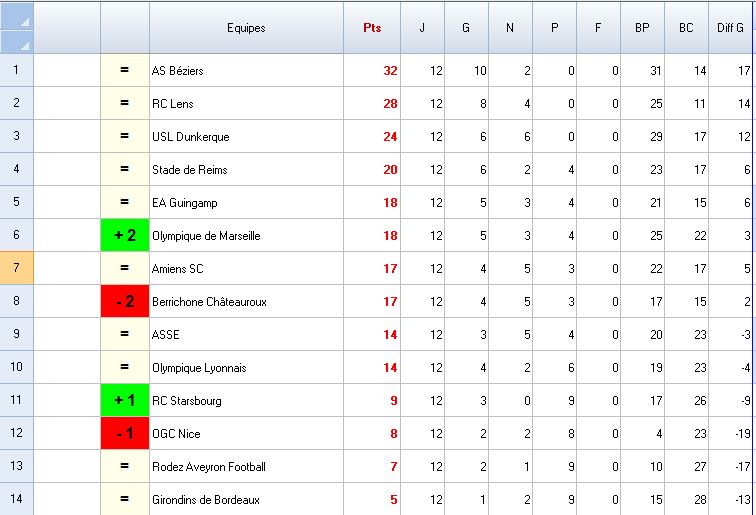Viewport: 756px width, 515px height.
Task: Click the equals sign cell for USL Dunkerque
Action: [125, 137]
